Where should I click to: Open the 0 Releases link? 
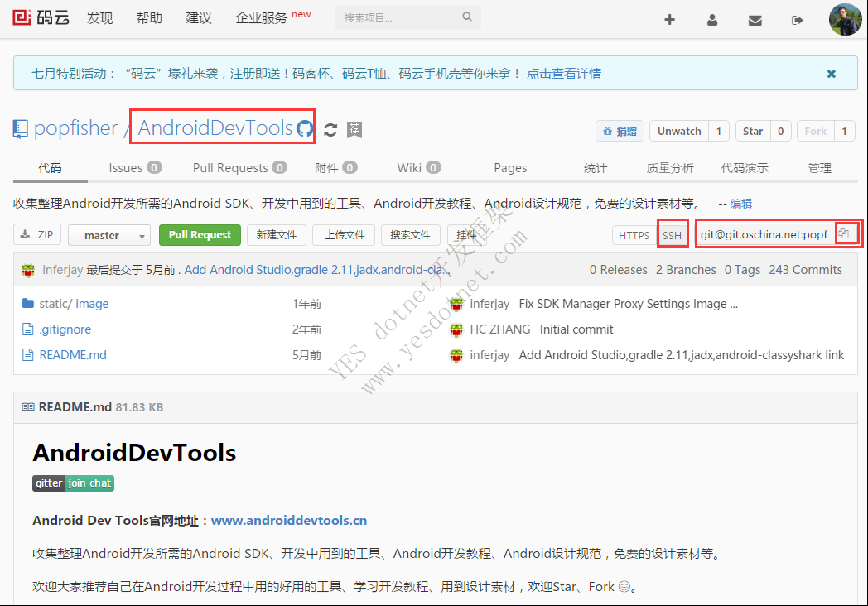[x=619, y=270]
